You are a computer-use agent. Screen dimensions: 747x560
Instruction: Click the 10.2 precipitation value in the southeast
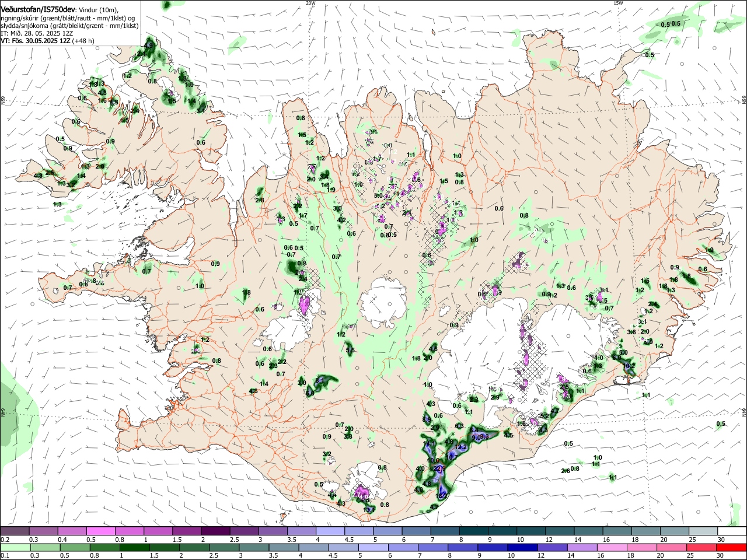pyautogui.click(x=629, y=366)
